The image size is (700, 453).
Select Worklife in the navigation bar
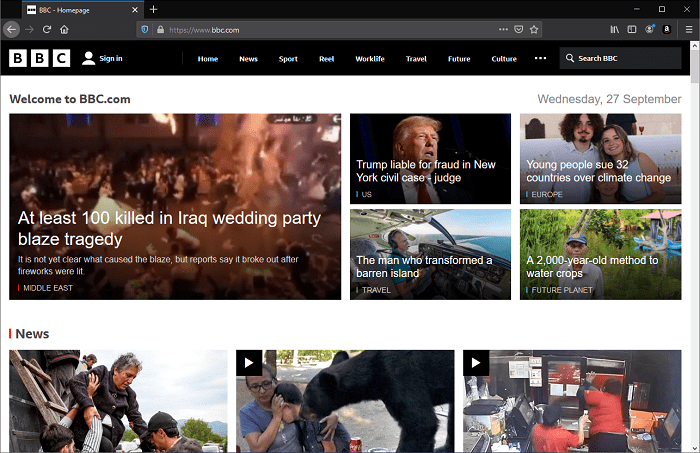point(369,59)
